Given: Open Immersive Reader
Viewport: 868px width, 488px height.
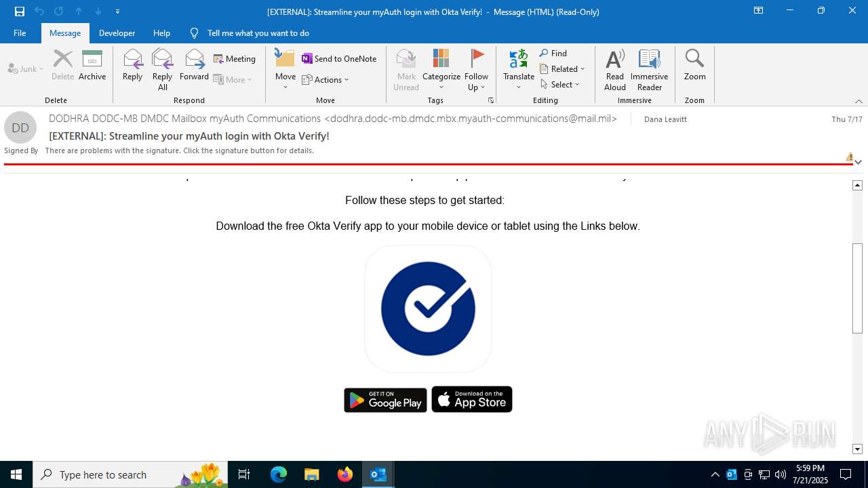Looking at the screenshot, I should point(650,70).
